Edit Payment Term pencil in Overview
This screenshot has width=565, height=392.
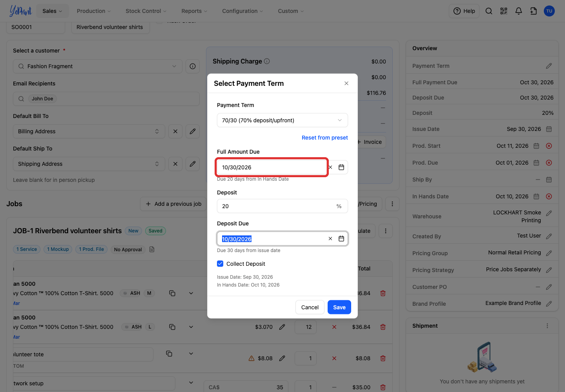[x=549, y=66]
